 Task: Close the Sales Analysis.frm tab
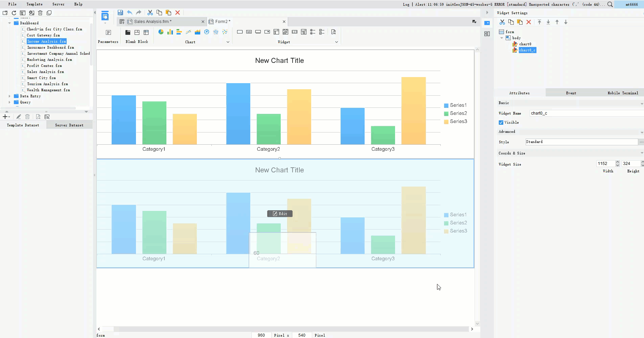tap(203, 22)
